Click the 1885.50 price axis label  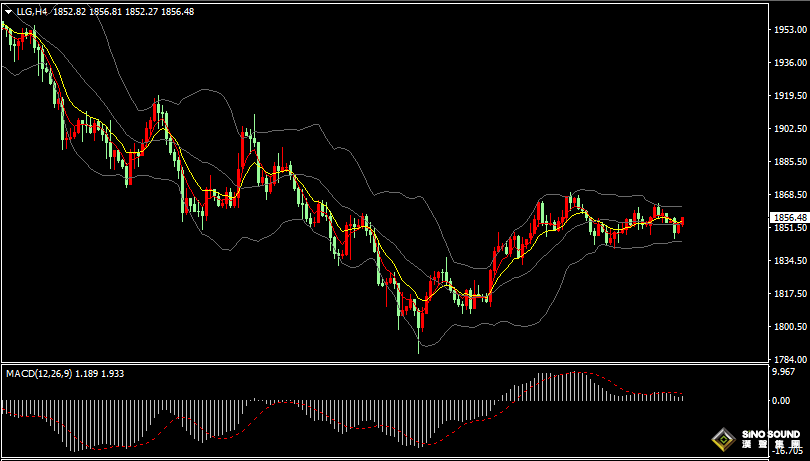(789, 162)
